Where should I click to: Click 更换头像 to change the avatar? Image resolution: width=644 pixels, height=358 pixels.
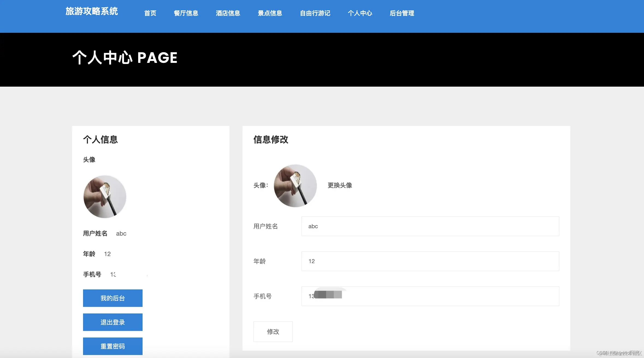coord(339,186)
